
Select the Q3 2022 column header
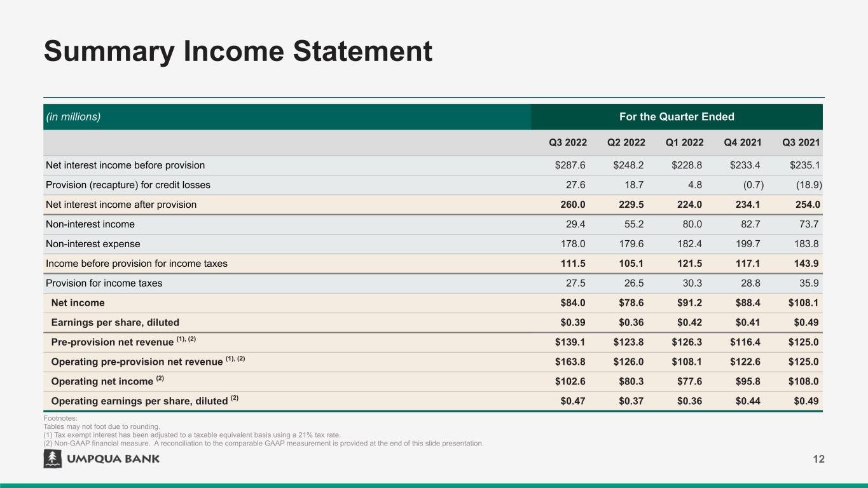tap(567, 143)
